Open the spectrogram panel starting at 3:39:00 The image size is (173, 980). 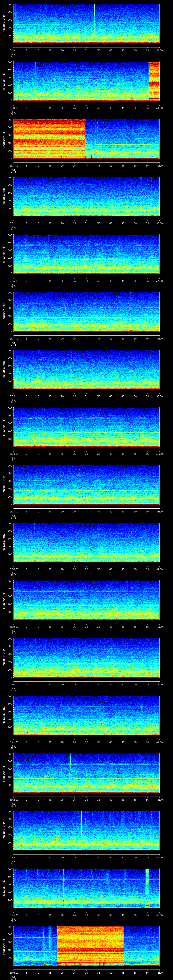point(86,600)
